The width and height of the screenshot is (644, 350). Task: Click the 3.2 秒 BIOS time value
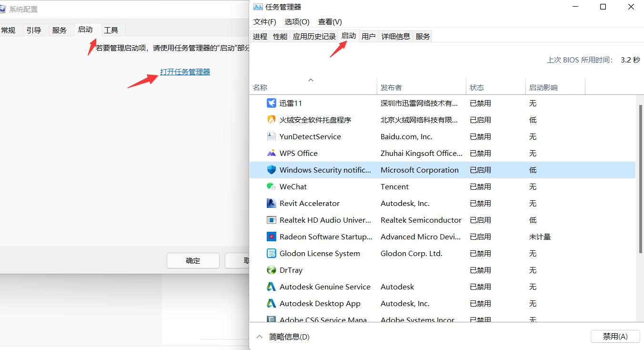pyautogui.click(x=630, y=60)
